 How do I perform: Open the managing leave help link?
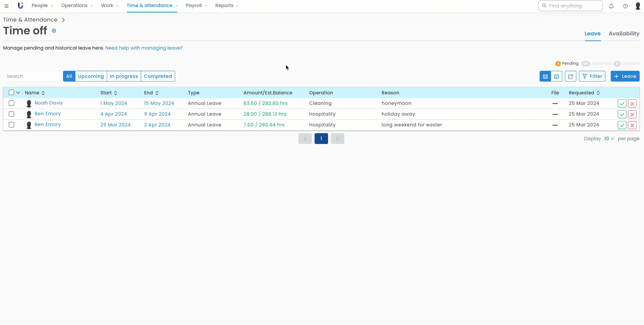tap(144, 48)
